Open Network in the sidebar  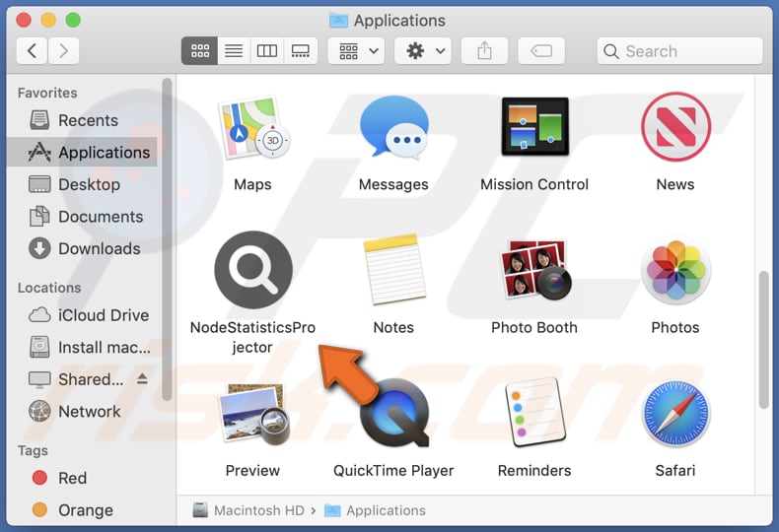pyautogui.click(x=82, y=412)
